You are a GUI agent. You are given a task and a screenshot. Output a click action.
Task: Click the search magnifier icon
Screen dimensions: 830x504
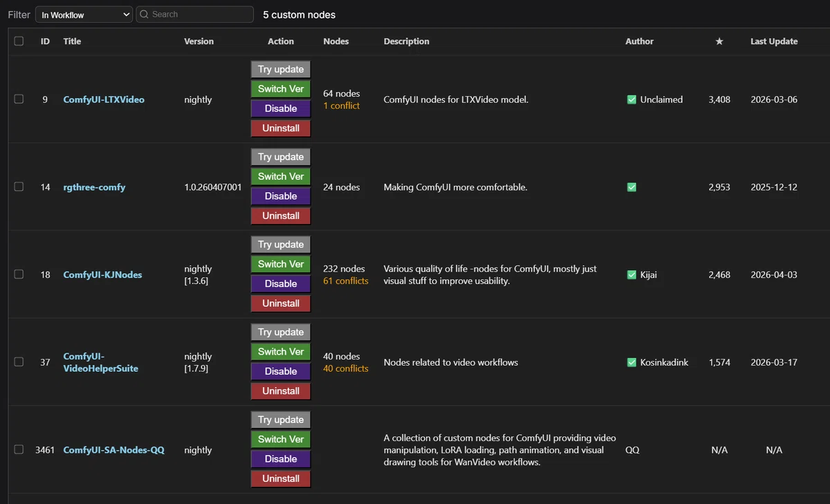pyautogui.click(x=144, y=15)
